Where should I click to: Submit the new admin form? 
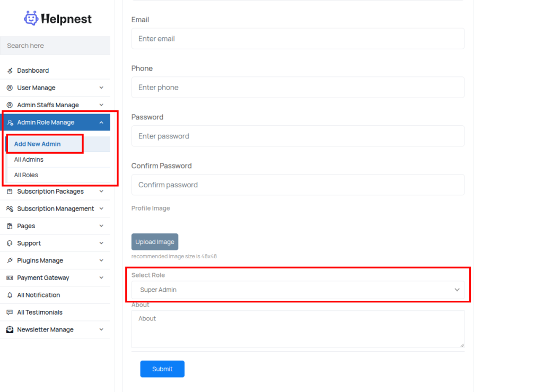pyautogui.click(x=162, y=369)
